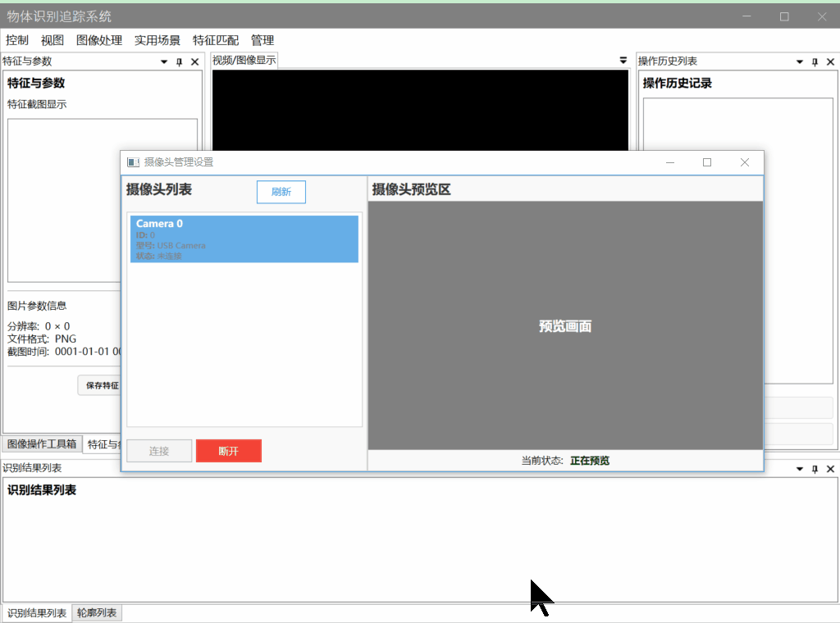Open the 特征匹配 menu
Screen dimensions: 840x623
point(216,40)
